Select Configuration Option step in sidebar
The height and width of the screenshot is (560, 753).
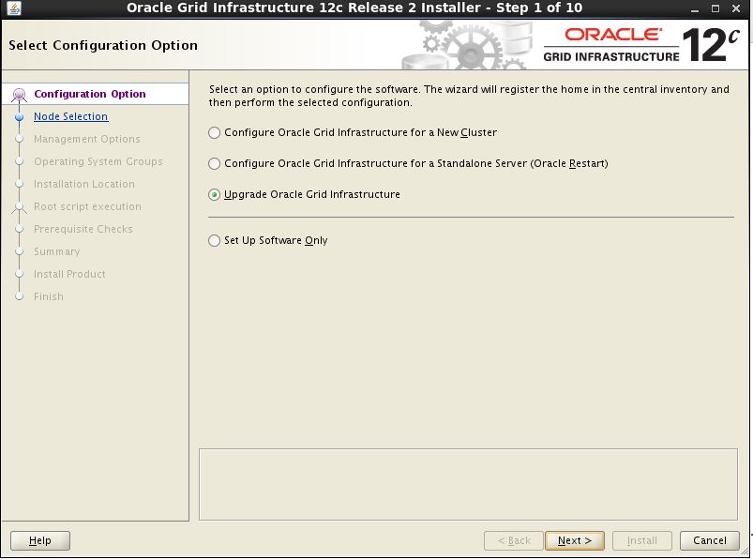[x=90, y=94]
